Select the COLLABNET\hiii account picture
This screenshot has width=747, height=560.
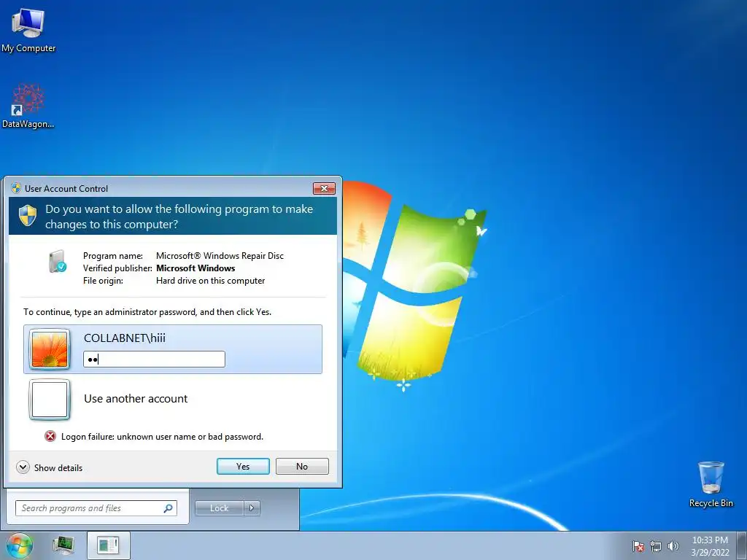pyautogui.click(x=50, y=349)
